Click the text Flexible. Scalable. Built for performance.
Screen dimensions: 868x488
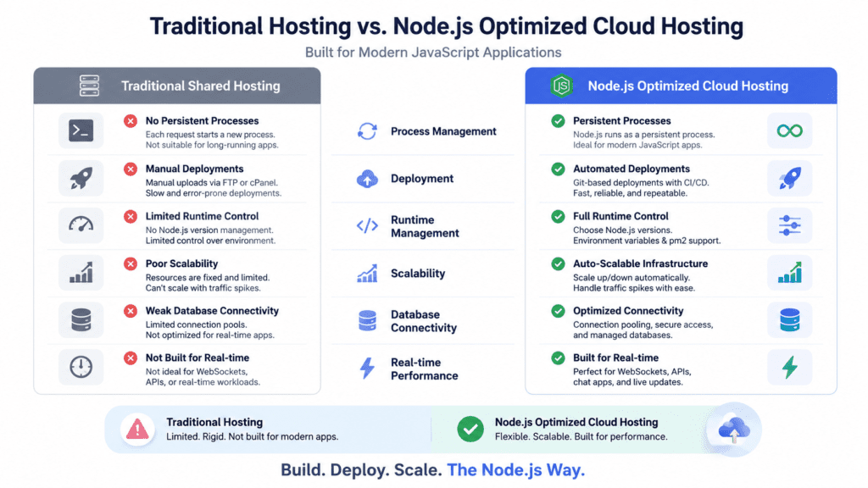581,436
